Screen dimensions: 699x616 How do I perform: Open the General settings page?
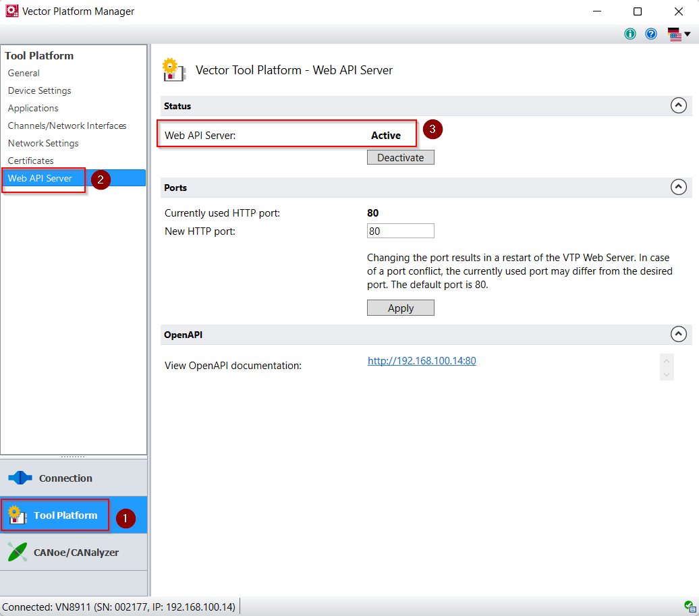(24, 73)
